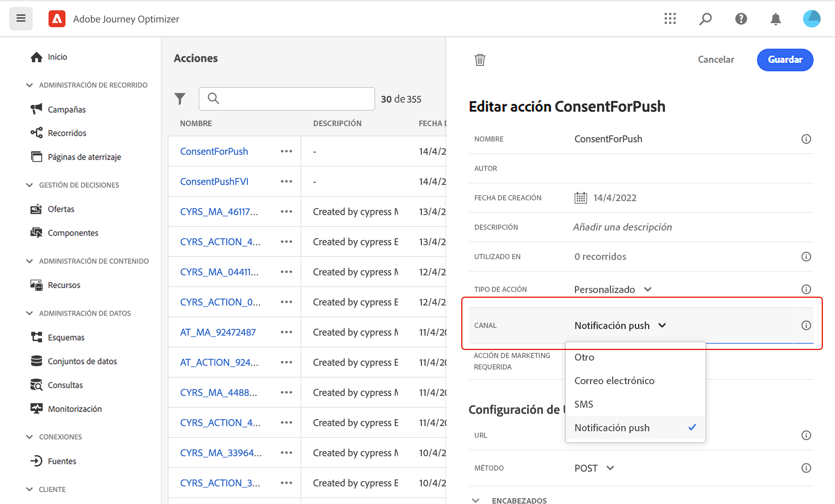The width and height of the screenshot is (835, 504).
Task: Open the apps grid switcher
Action: [670, 19]
